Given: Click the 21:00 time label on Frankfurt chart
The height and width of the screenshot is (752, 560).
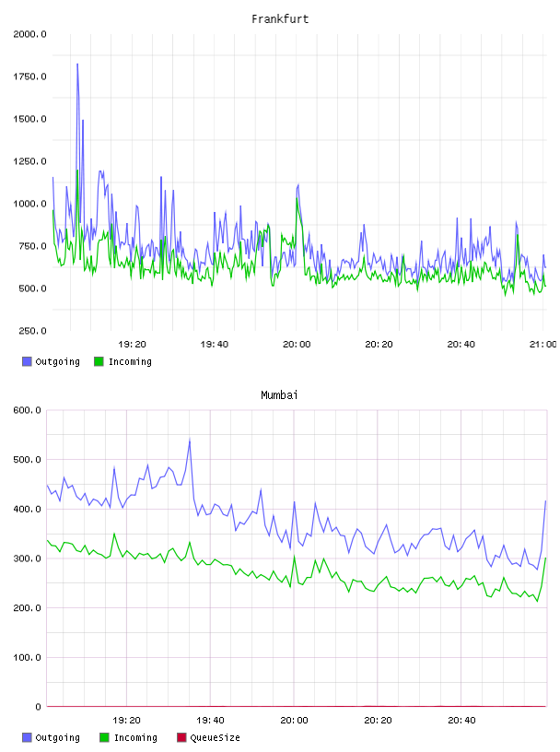Looking at the screenshot, I should click(543, 345).
